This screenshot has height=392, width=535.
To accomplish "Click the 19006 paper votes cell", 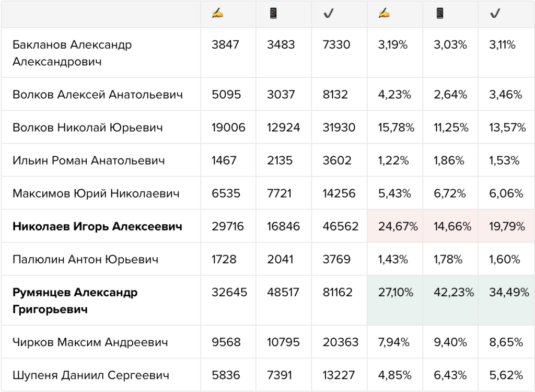I will (x=228, y=128).
